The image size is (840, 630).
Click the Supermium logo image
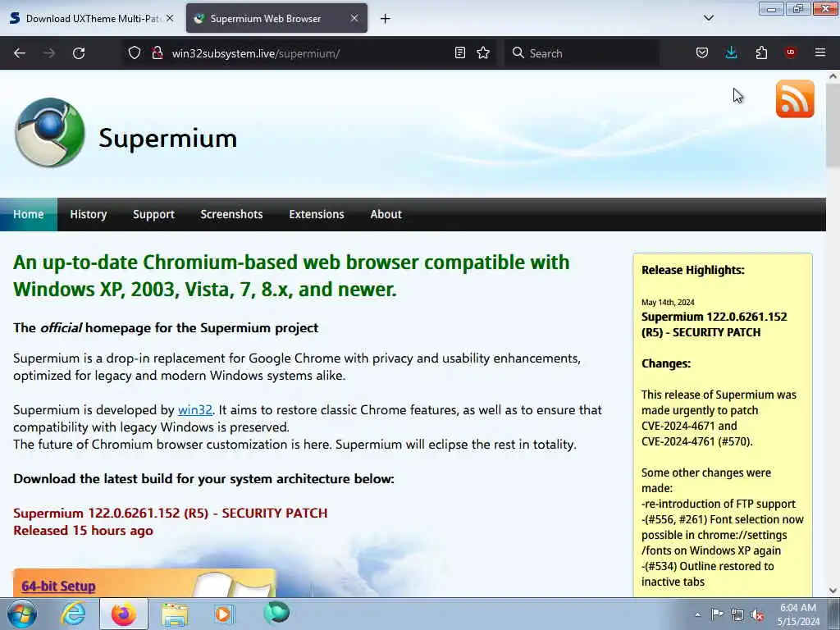point(49,132)
